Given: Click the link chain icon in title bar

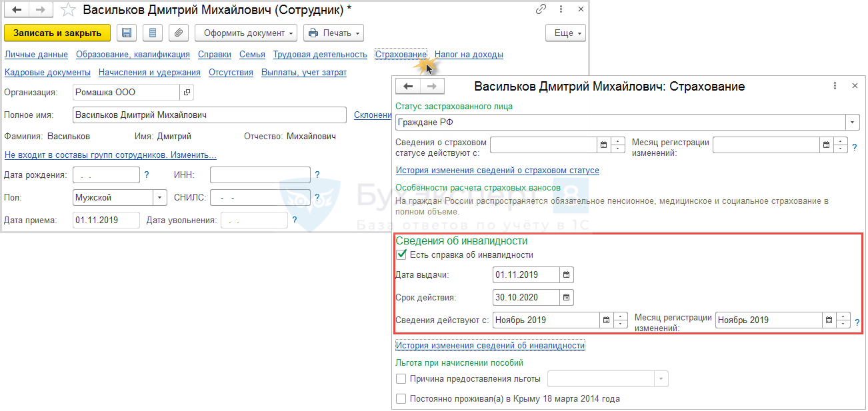Looking at the screenshot, I should [x=541, y=9].
